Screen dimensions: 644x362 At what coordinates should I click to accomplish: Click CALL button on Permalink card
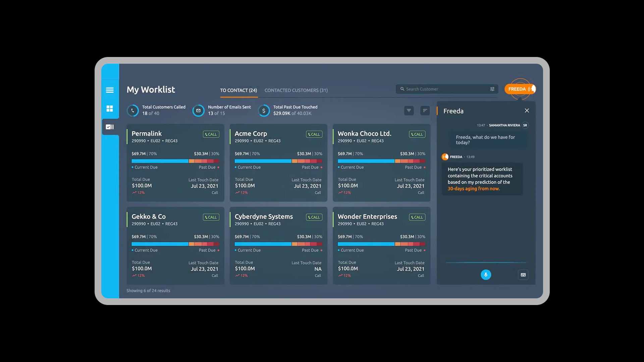pos(211,134)
